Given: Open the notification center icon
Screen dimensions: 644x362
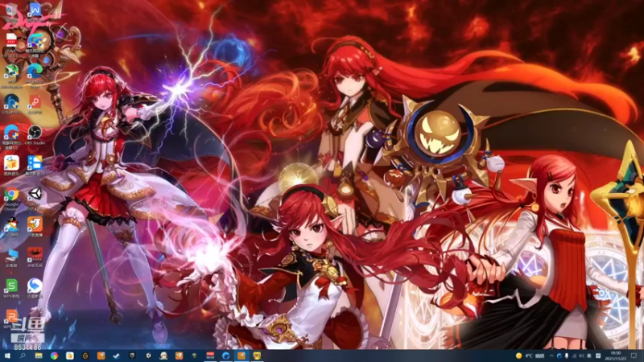Looking at the screenshot, I should (634, 356).
